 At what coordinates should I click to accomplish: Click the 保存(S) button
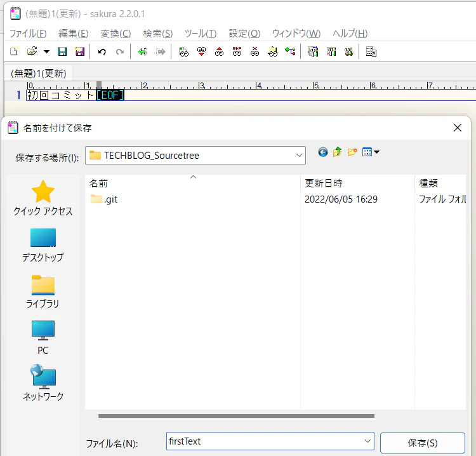pyautogui.click(x=423, y=443)
